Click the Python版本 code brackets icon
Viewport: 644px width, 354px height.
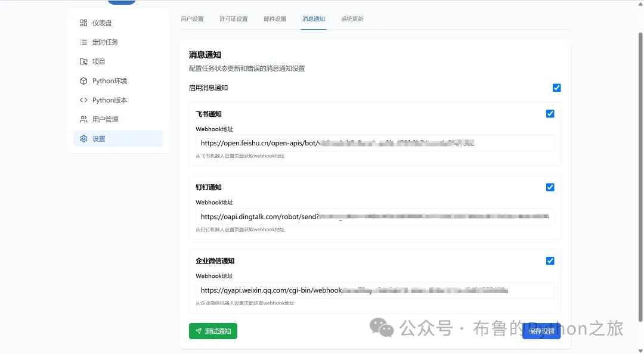83,100
